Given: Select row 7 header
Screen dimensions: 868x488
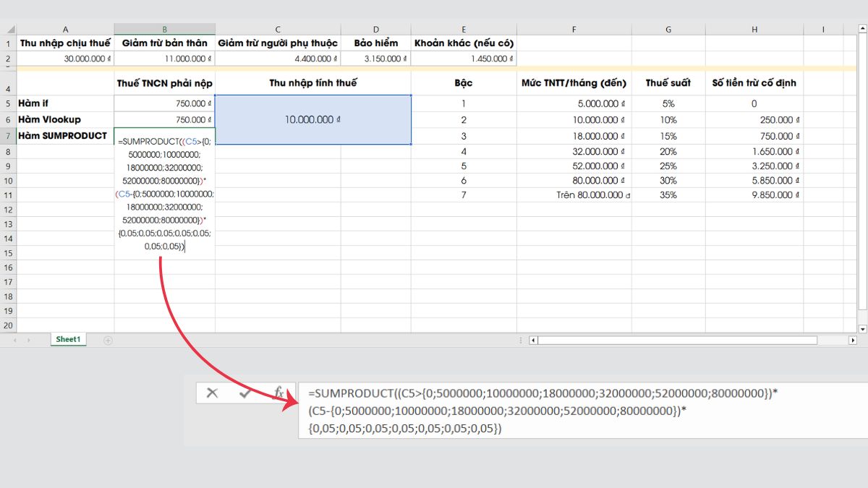Looking at the screenshot, I should pyautogui.click(x=8, y=136).
